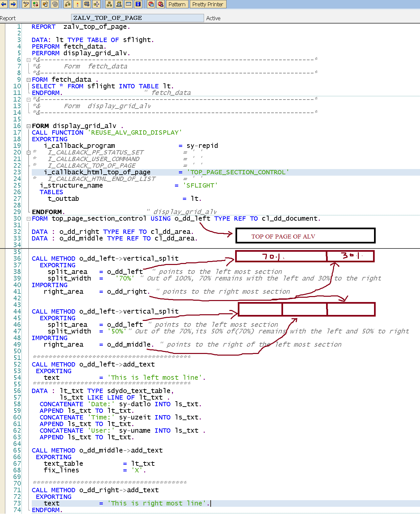The image size is (420, 523).
Task: Click 'TOP_PAGE_SECTION_CONTROL' string on line 23
Action: coord(238,172)
